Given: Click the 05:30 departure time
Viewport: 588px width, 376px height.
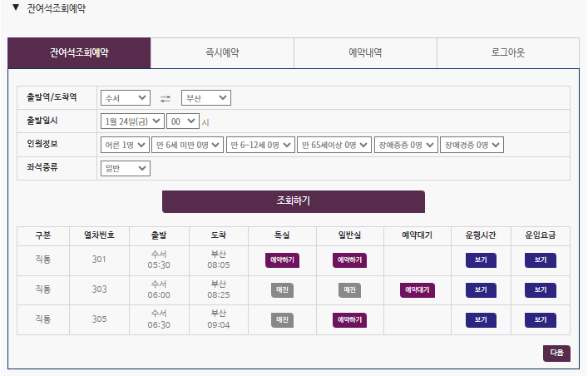Looking at the screenshot, I should tap(159, 265).
